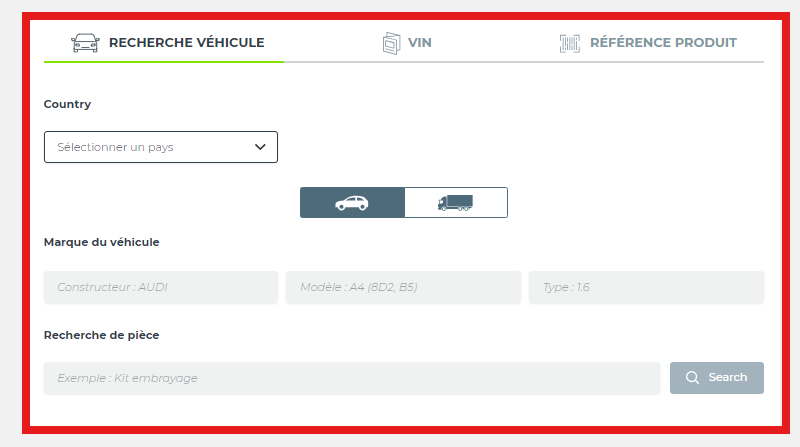Viewport: 800px width, 447px height.
Task: Switch to the Référence Produit tab
Action: (x=647, y=43)
